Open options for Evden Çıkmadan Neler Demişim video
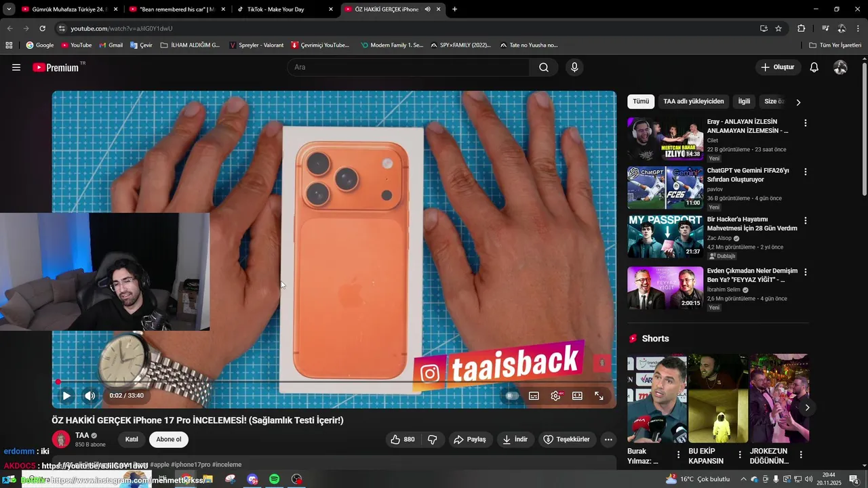868x488 pixels. click(805, 272)
